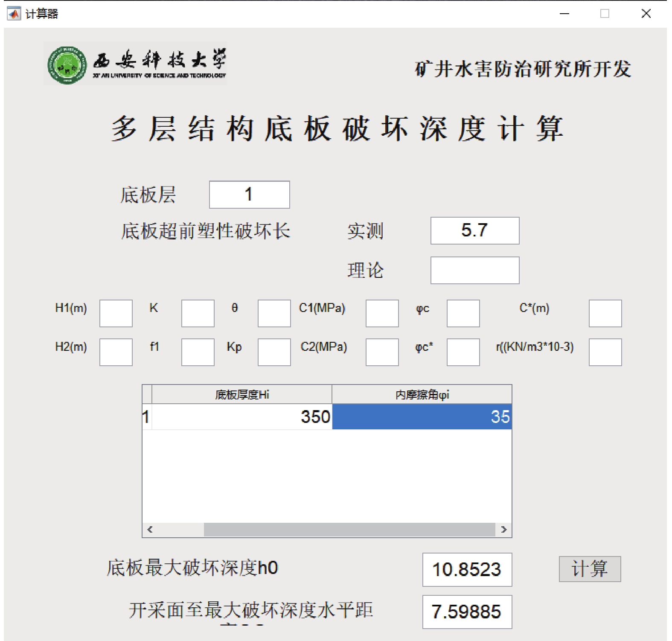
Task: Click table scrollbar left arrow
Action: (x=150, y=530)
